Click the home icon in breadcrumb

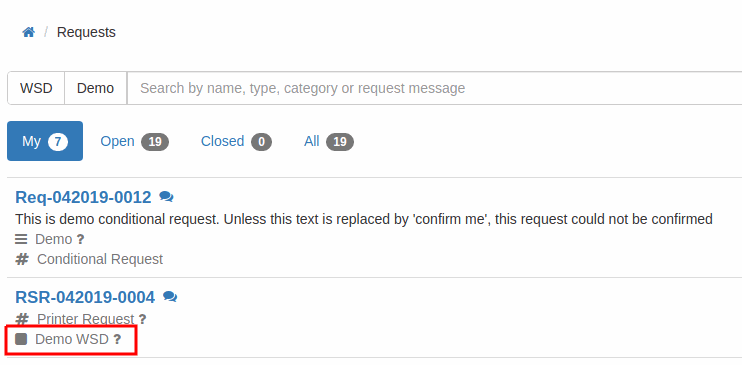[28, 32]
